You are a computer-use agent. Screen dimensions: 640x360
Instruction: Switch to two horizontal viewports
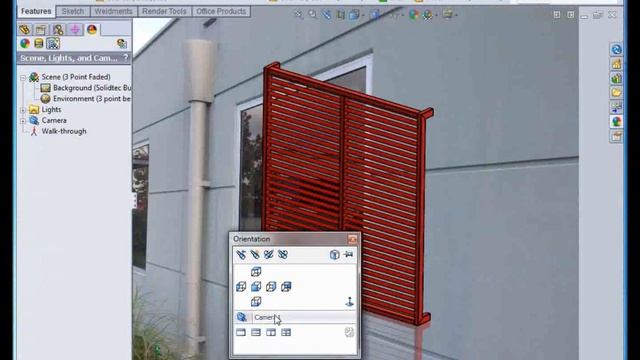256,333
